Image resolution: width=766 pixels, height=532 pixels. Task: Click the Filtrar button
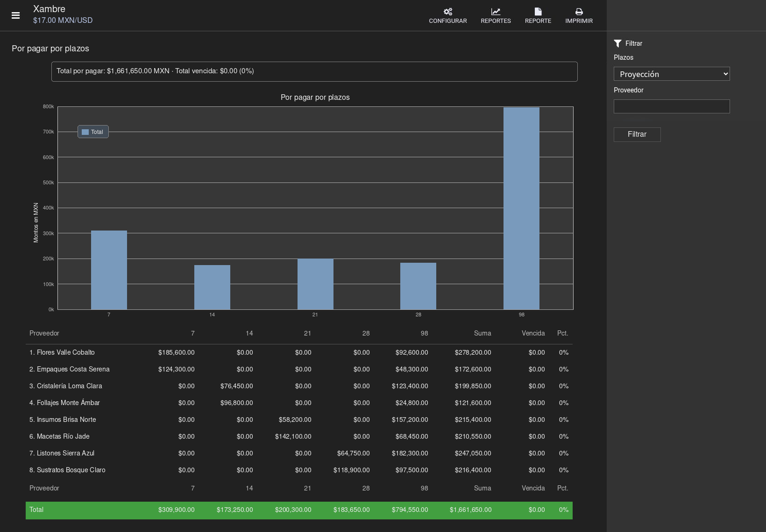point(637,134)
